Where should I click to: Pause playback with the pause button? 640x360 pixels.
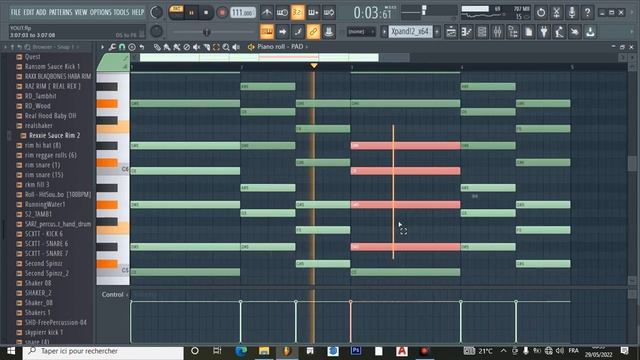(191, 13)
